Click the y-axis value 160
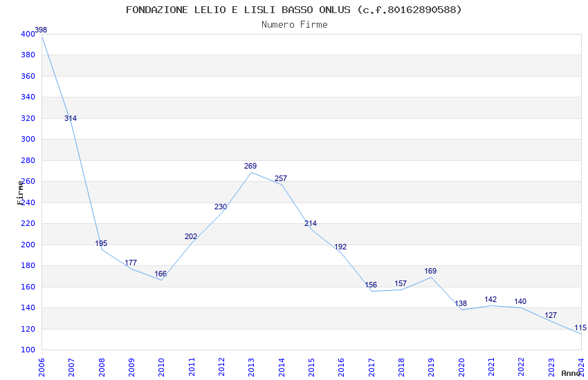 coord(28,287)
